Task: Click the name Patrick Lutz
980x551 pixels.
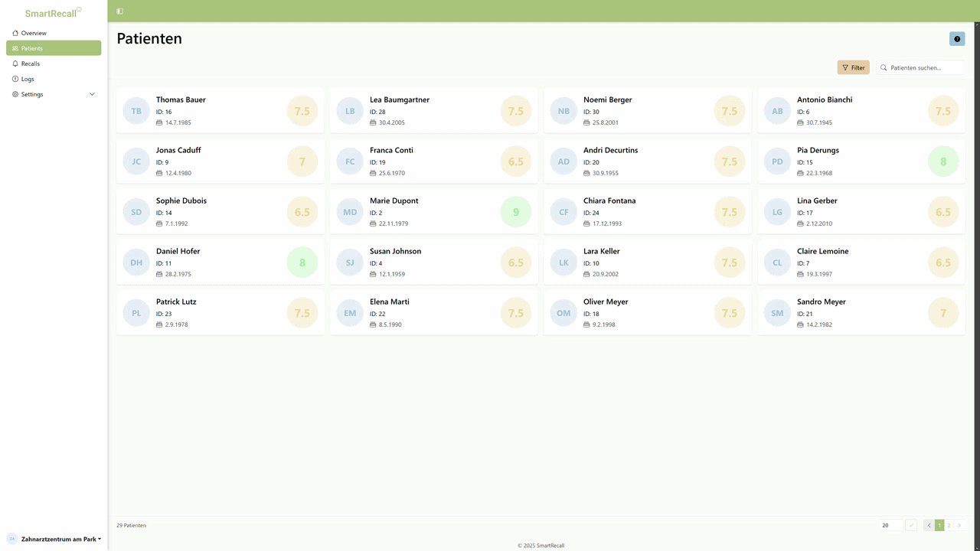Action: 176,302
